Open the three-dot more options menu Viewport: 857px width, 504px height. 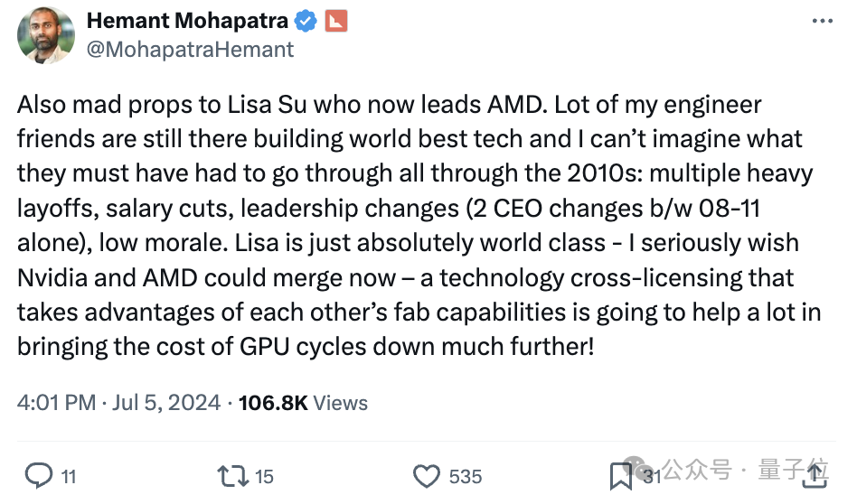(x=820, y=22)
